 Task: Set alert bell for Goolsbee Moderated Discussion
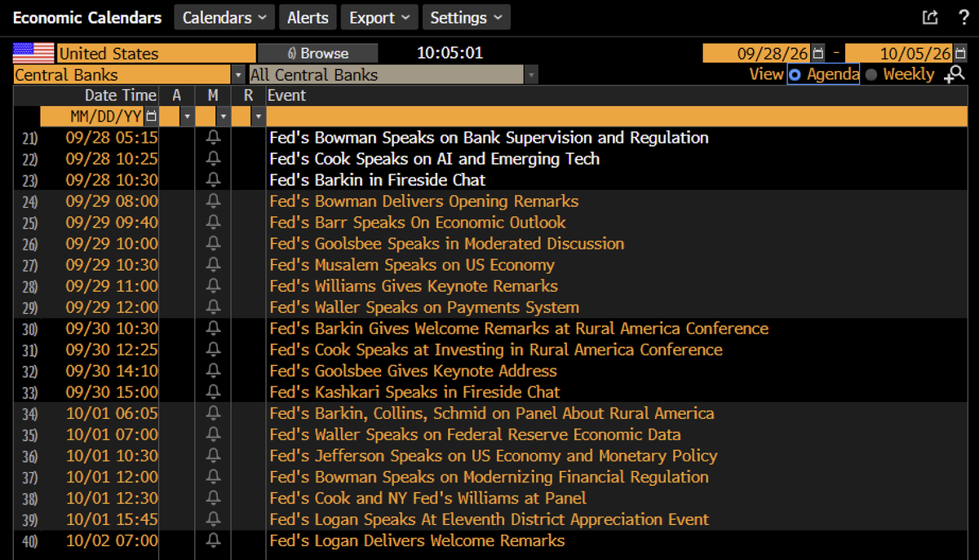tap(213, 244)
